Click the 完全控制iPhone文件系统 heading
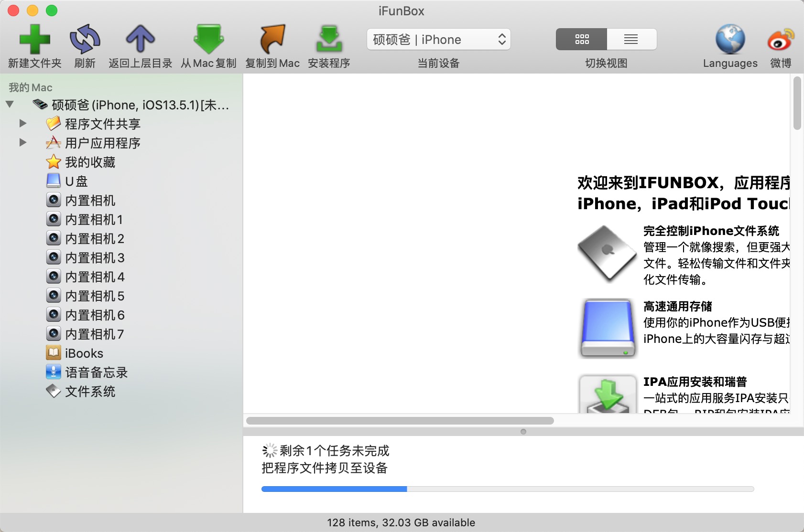Screen dimensions: 804x532 pos(711,231)
